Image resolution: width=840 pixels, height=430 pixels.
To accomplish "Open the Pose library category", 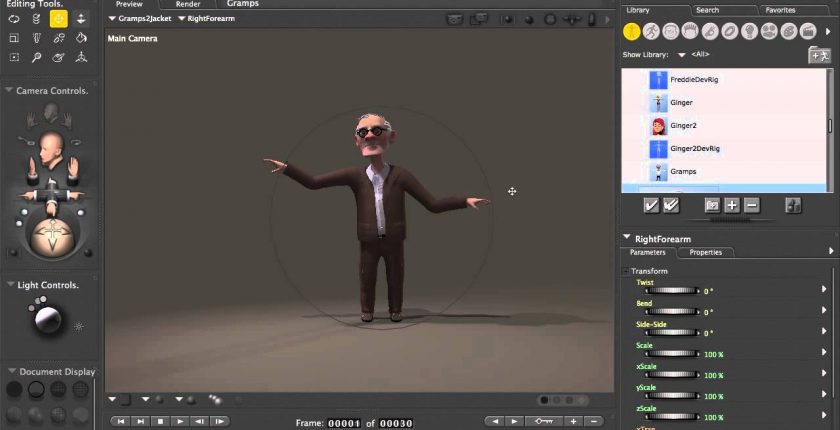I will (x=651, y=32).
